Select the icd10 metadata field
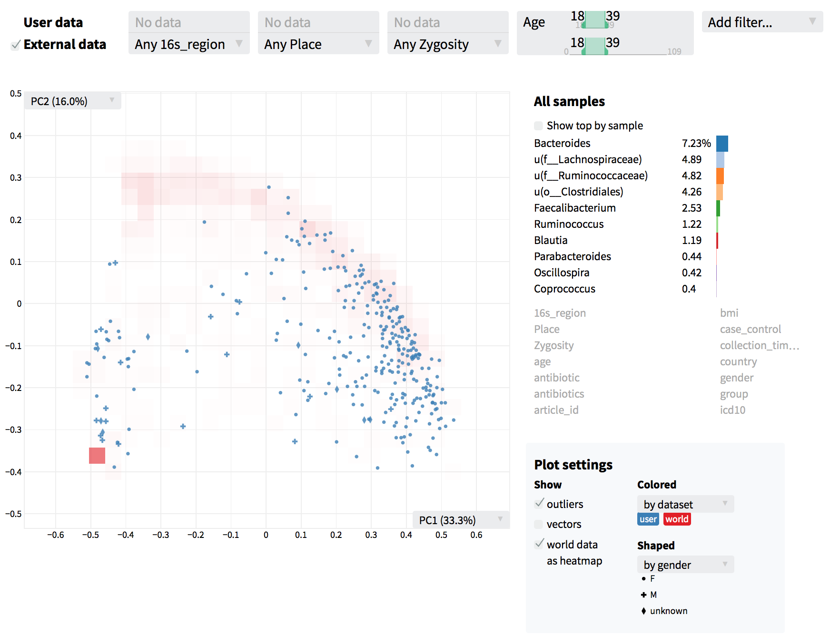The height and width of the screenshot is (644, 840). 732,410
